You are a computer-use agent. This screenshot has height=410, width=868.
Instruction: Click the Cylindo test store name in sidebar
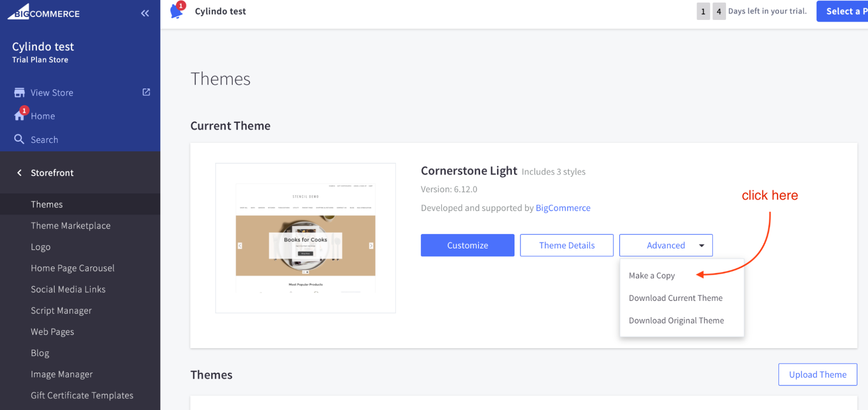pyautogui.click(x=43, y=46)
